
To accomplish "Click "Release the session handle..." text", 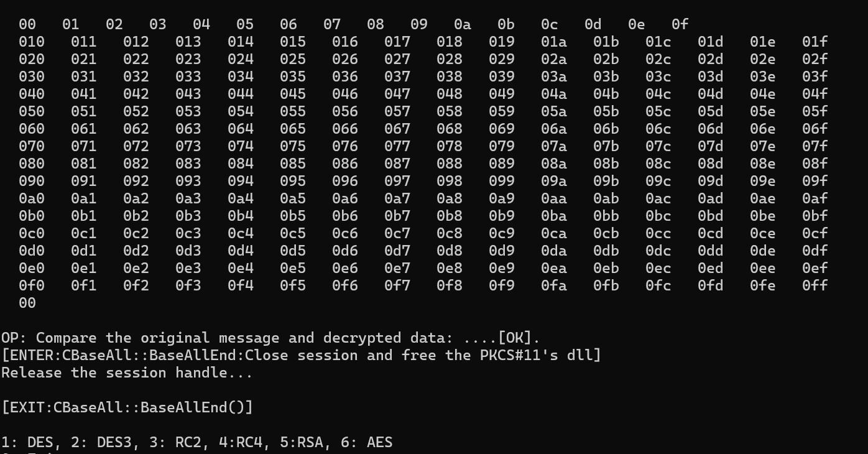I will (x=127, y=373).
